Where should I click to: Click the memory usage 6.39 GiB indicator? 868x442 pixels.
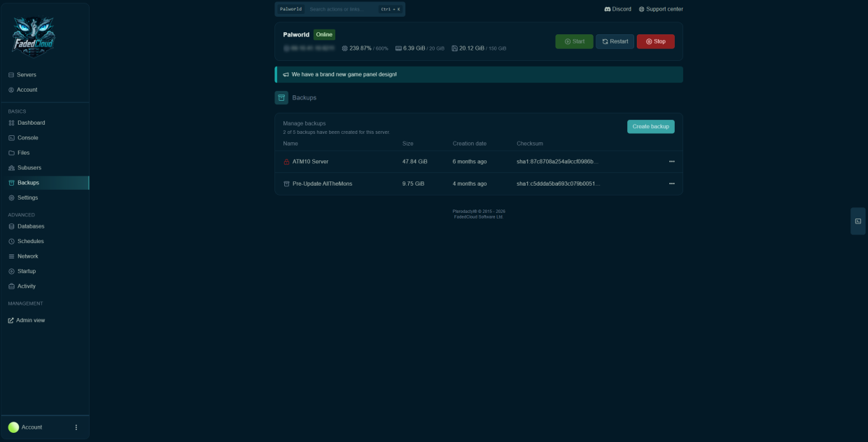(x=420, y=48)
